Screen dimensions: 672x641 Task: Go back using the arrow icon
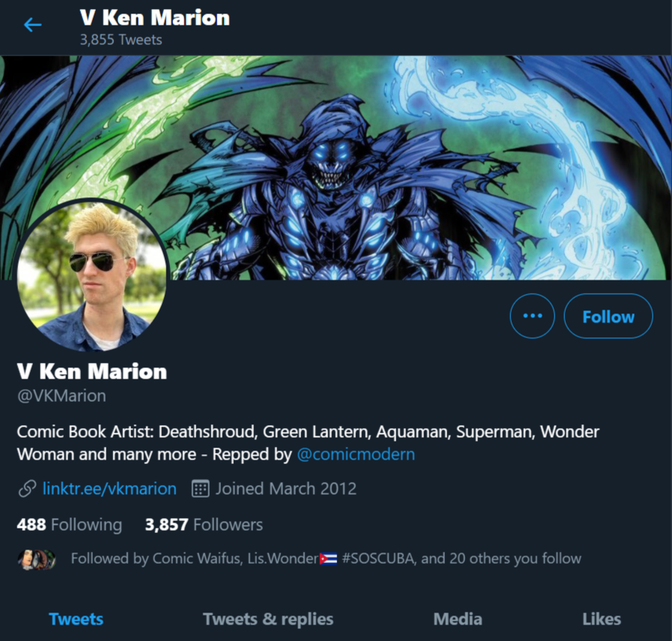coord(32,25)
